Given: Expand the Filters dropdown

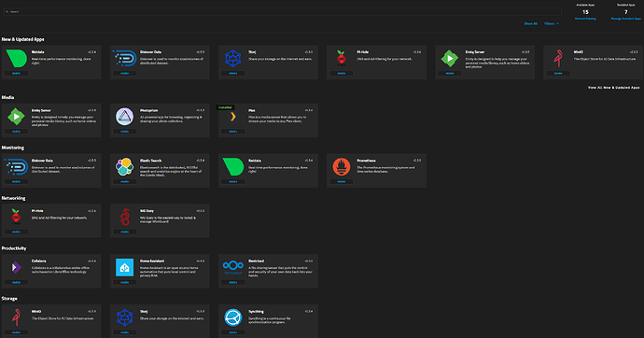Looking at the screenshot, I should (552, 24).
